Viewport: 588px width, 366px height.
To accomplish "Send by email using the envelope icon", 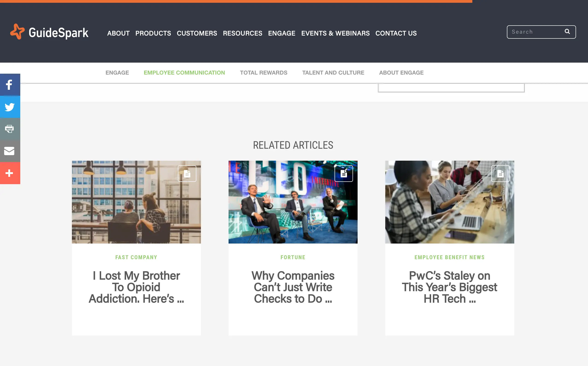I will point(10,151).
